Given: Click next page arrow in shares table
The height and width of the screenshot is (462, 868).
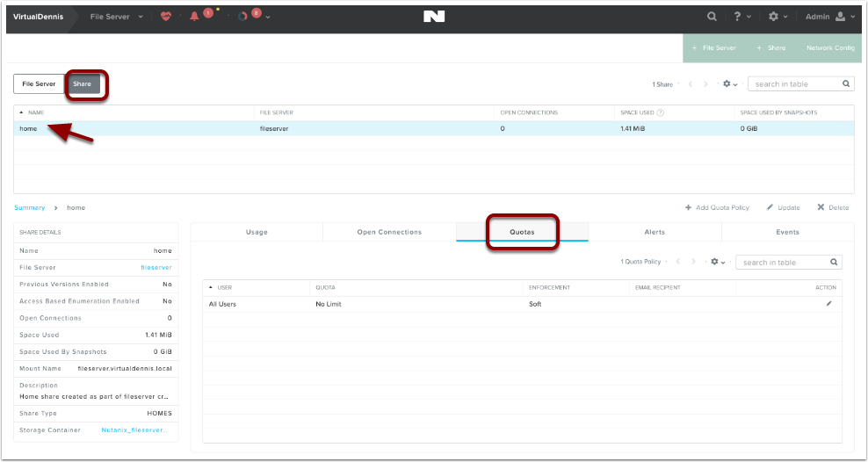Looking at the screenshot, I should click(x=706, y=84).
